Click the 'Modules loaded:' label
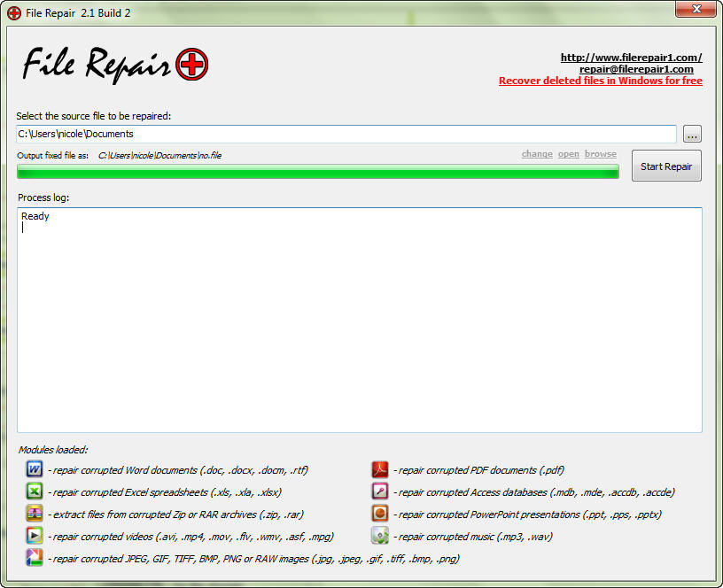This screenshot has height=588, width=723. (53, 450)
